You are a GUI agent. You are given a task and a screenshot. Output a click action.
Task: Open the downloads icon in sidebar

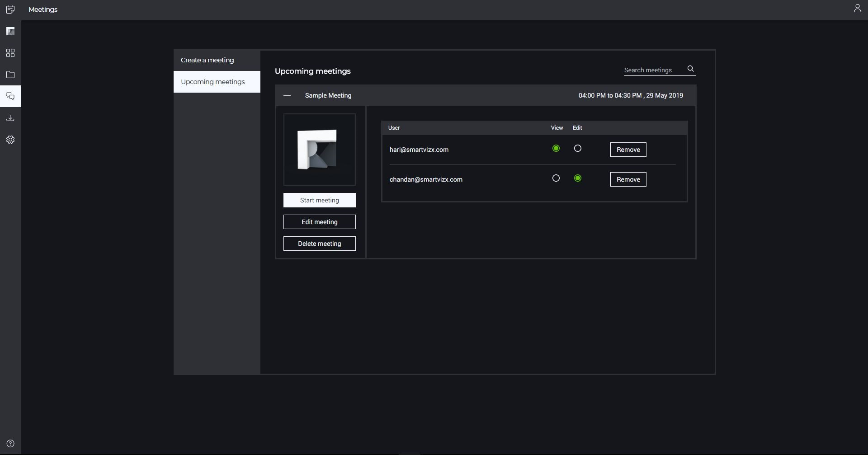[10, 118]
